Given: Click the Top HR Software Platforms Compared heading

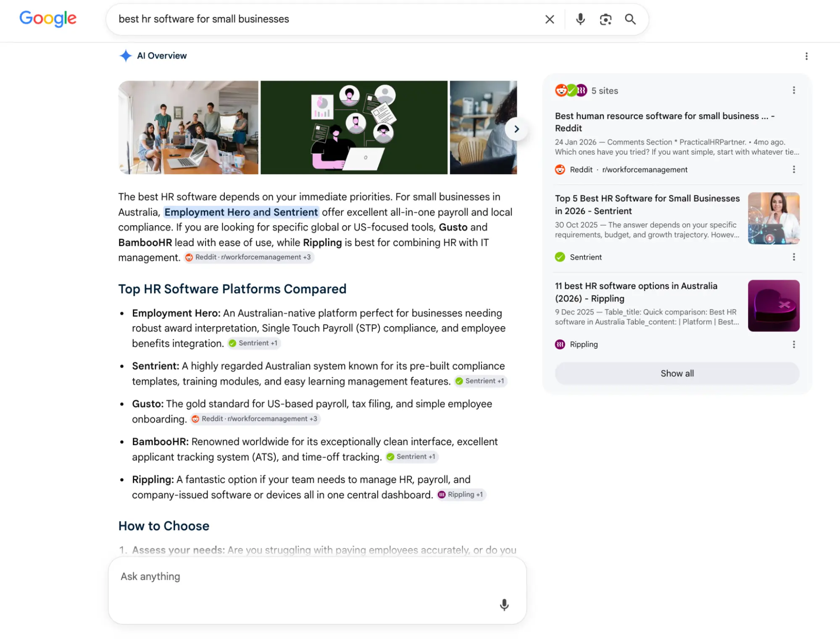Looking at the screenshot, I should point(232,289).
